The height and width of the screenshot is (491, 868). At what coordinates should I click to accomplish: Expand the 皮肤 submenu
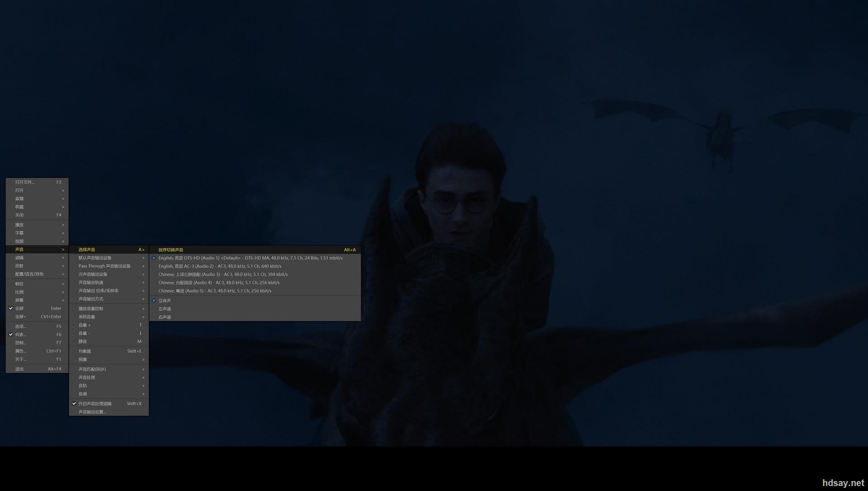pyautogui.click(x=37, y=266)
